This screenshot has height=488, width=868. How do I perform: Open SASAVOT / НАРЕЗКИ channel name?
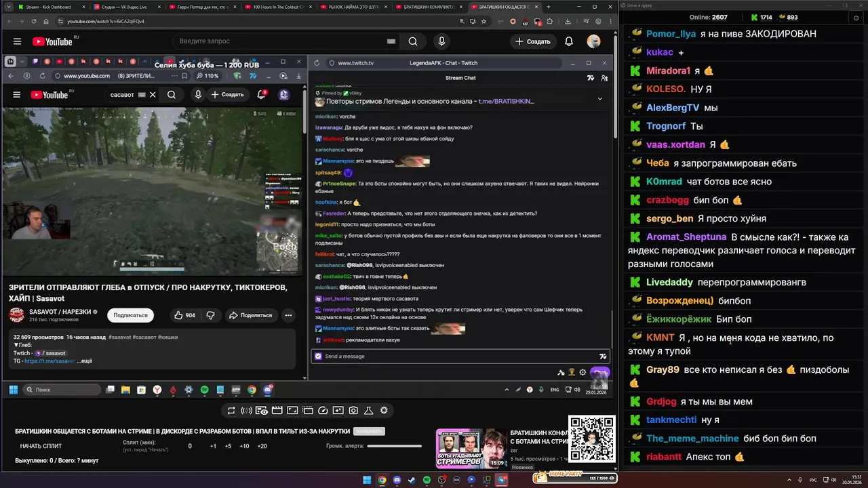(x=61, y=312)
